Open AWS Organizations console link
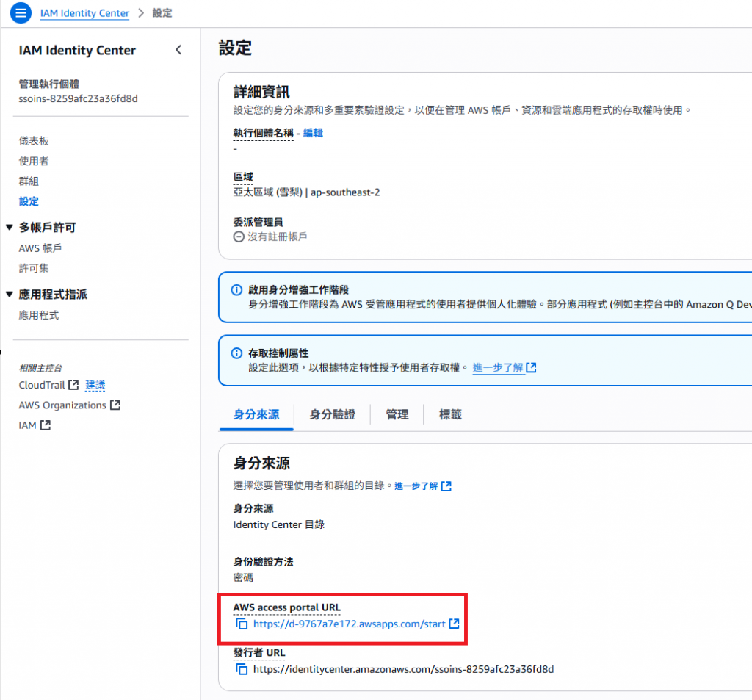Image resolution: width=752 pixels, height=700 pixels. [x=62, y=405]
